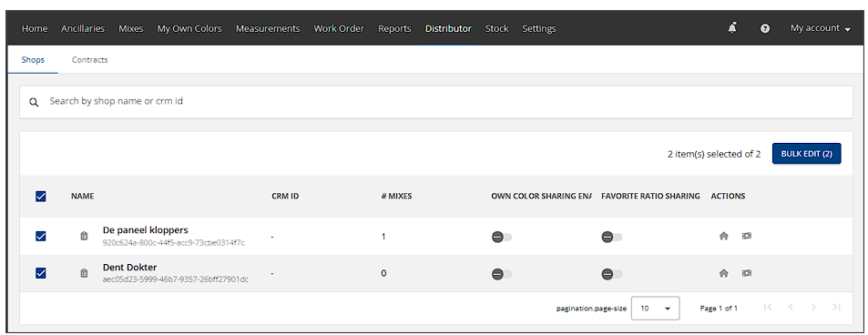The height and width of the screenshot is (335, 868).
Task: Toggle favorite ratio sharing for Dent Dokter
Action: point(612,273)
